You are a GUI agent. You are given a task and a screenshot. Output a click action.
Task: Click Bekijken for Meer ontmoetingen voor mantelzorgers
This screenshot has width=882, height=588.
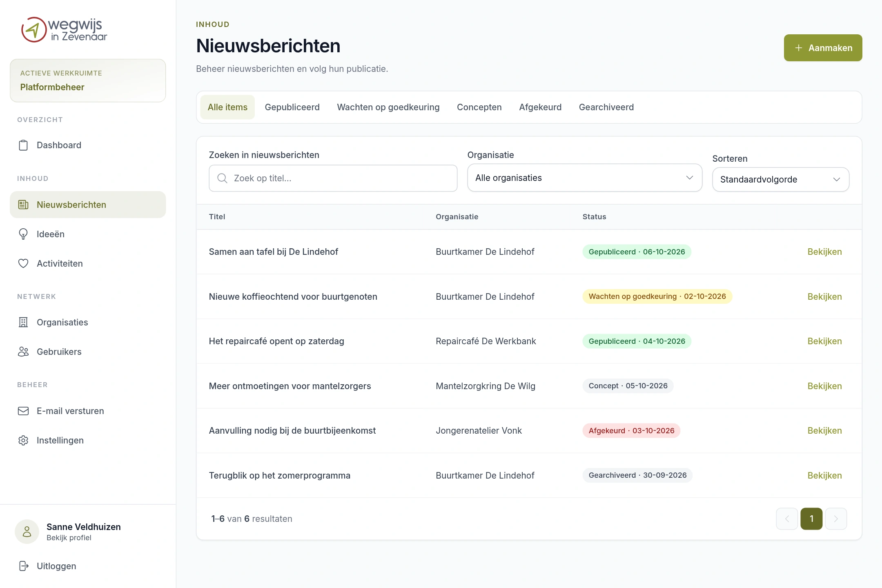[824, 386]
